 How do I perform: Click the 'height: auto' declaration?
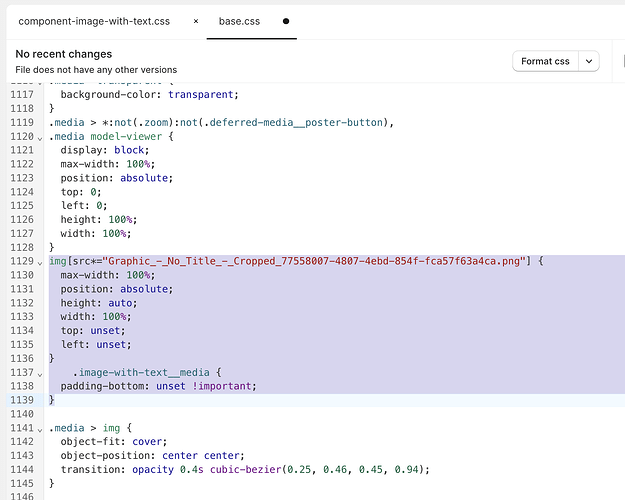(99, 303)
